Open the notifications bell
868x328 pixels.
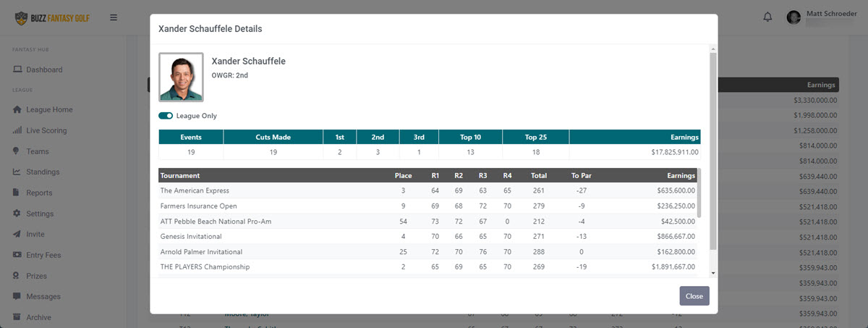coord(768,17)
